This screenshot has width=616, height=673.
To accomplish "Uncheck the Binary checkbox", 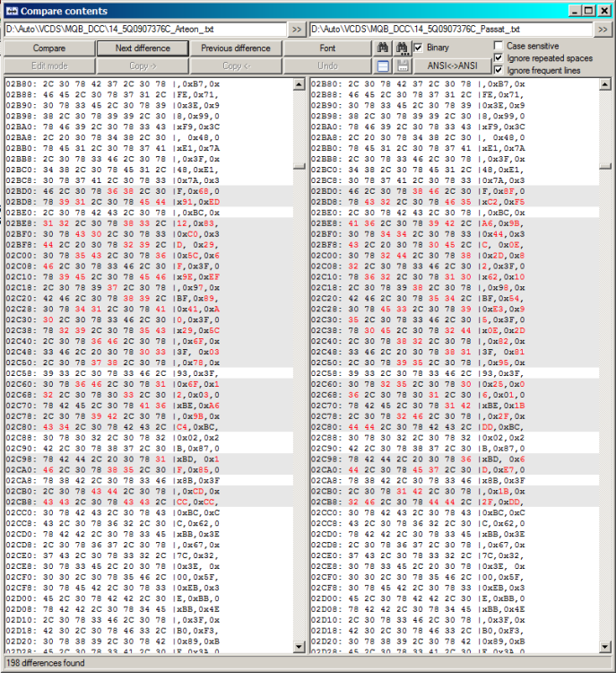I will click(x=418, y=48).
